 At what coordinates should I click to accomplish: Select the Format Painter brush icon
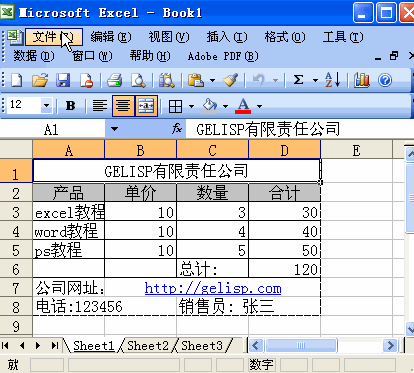coord(230,80)
